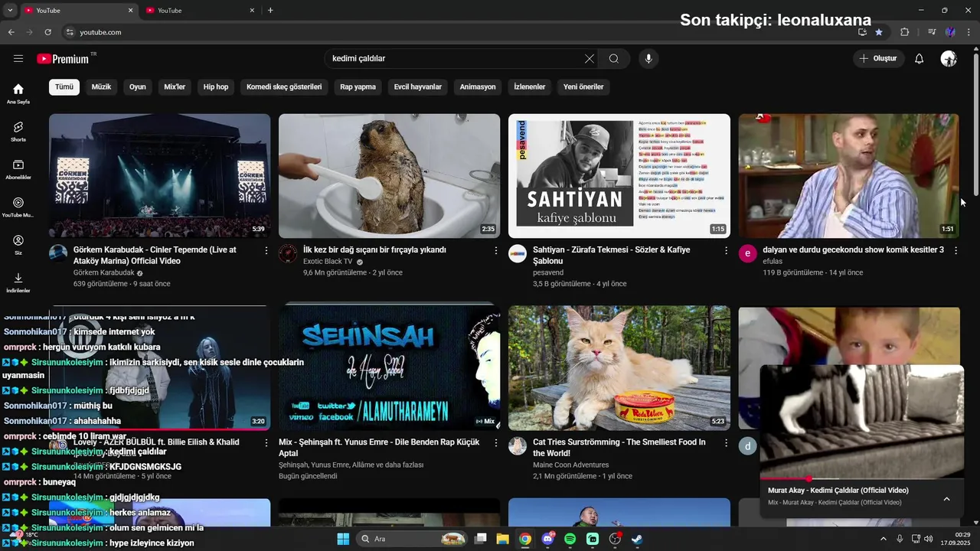Screen dimensions: 980x551
Task: Open a new browser tab with plus
Action: [x=270, y=10]
